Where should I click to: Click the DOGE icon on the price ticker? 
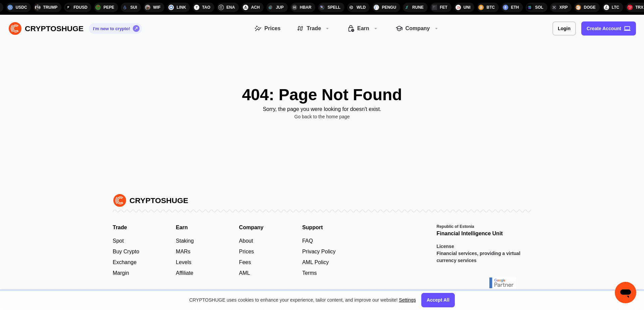pos(578,7)
